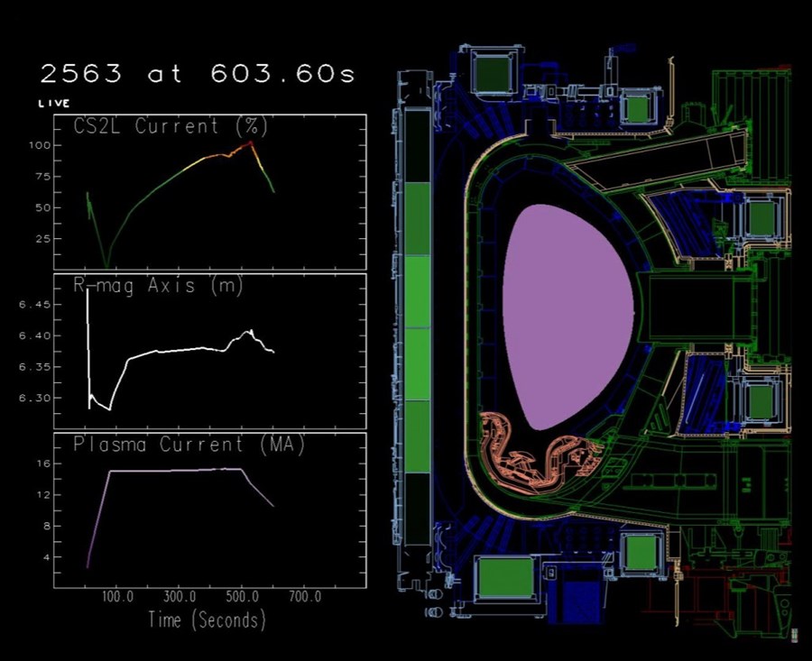Click the green coil box beside lower blue port
This screenshot has height=661, width=812.
(x=761, y=401)
